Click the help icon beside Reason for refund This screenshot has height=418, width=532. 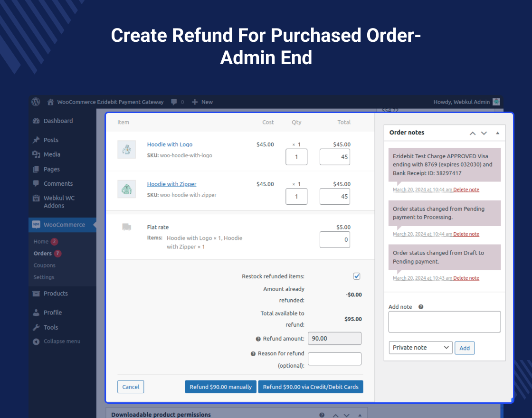[x=253, y=354]
